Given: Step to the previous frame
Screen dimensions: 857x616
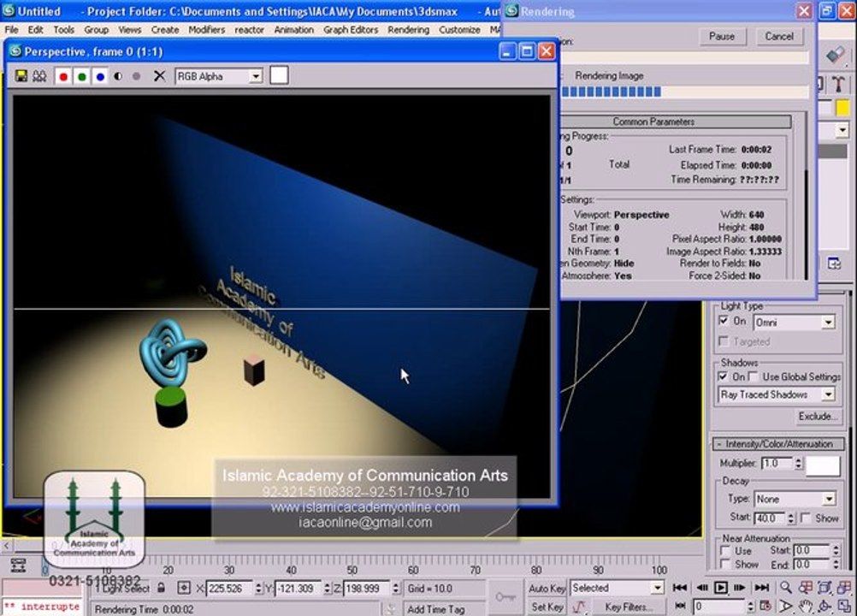Looking at the screenshot, I should (702, 588).
